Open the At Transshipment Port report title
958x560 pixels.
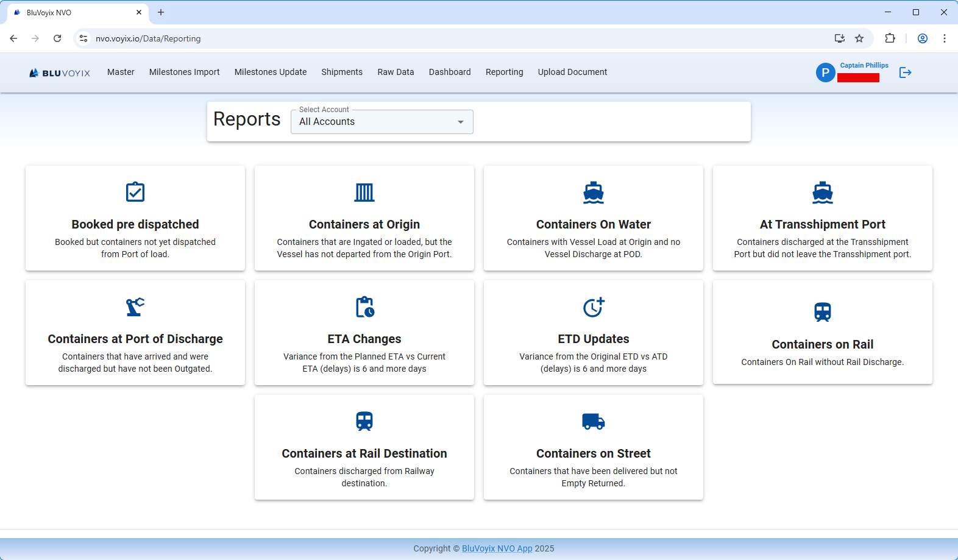[822, 224]
